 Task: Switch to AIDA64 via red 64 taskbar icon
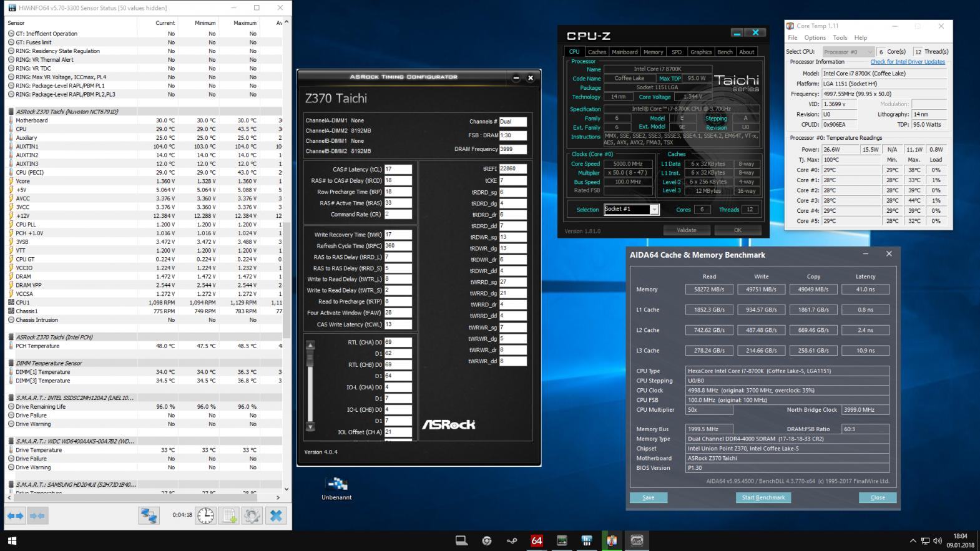coord(537,540)
